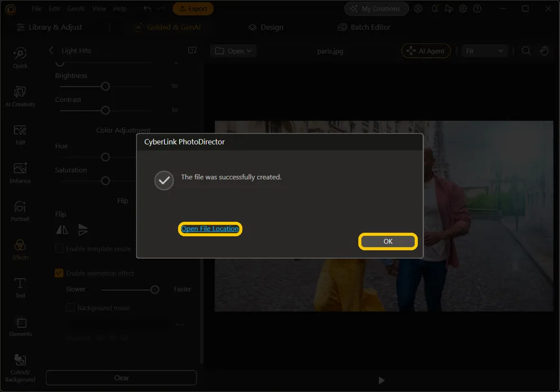Open the user account icon
560x392 pixels.
[418, 8]
